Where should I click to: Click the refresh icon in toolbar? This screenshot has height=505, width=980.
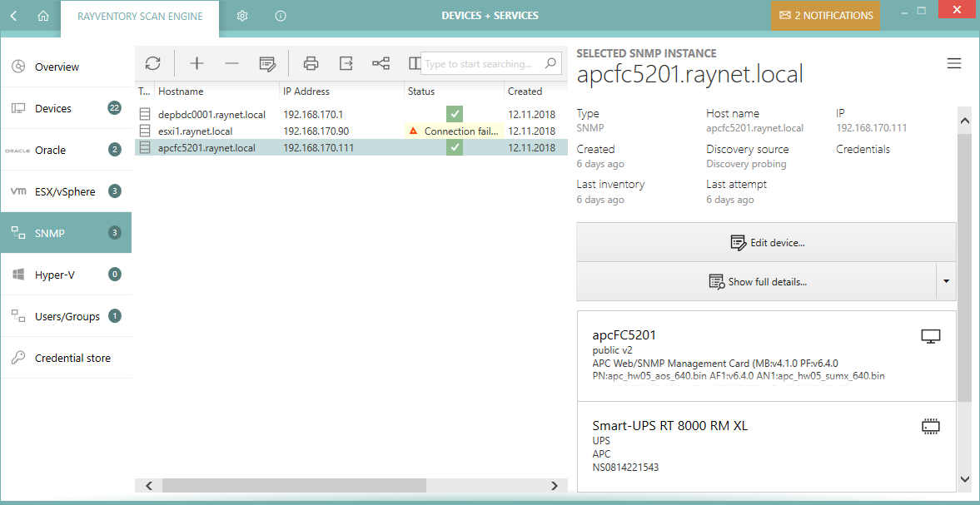click(152, 63)
